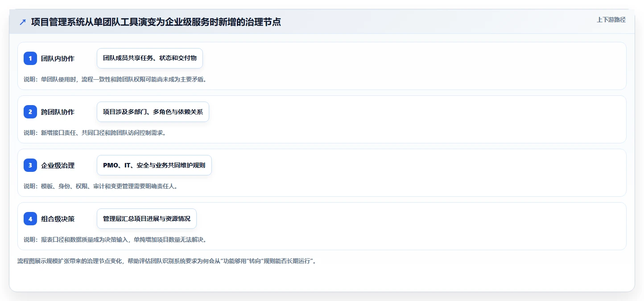Select the 项目涉及多部门、多角色与依赖关系 box
644x301 pixels.
pyautogui.click(x=153, y=112)
